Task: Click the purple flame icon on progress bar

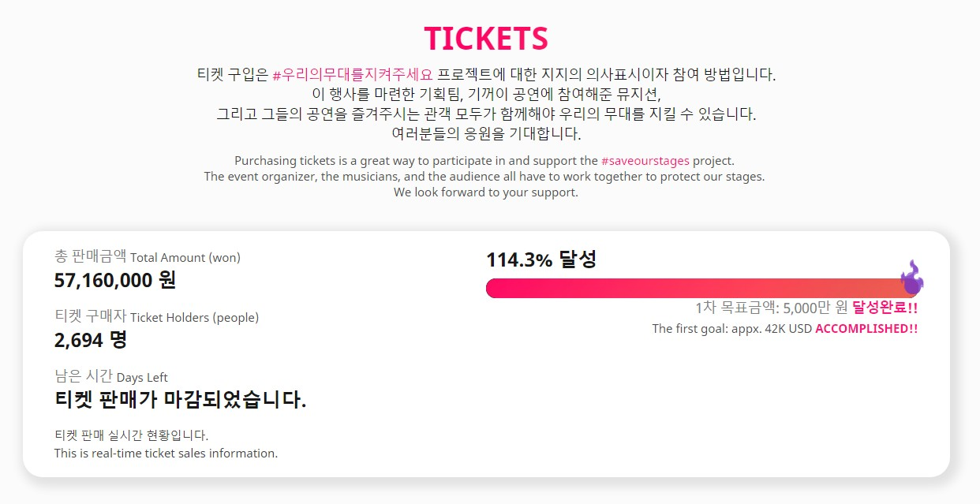Action: pos(912,277)
